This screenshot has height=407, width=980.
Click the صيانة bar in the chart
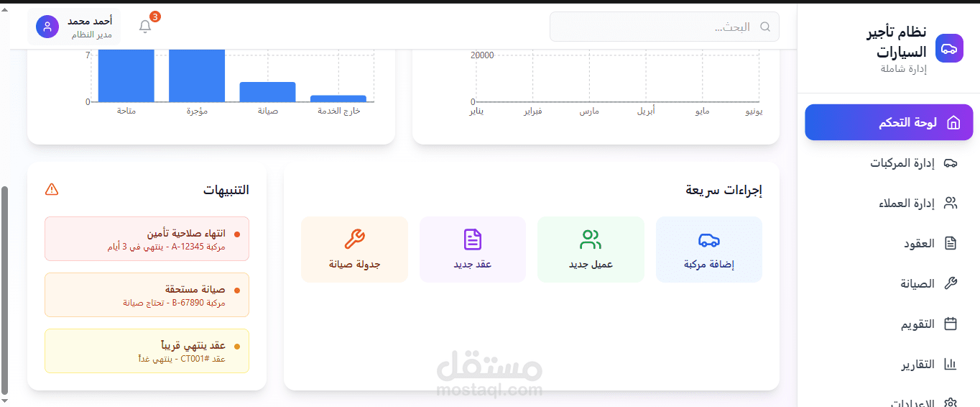tap(267, 92)
